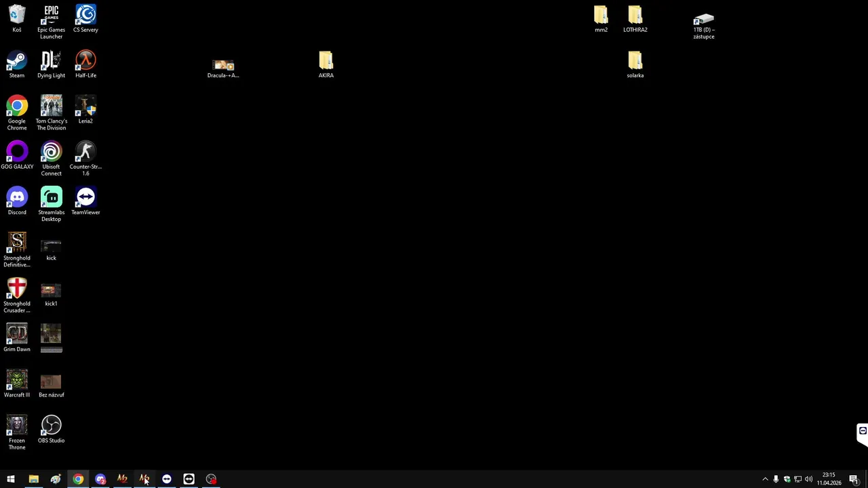Select the solarka folder

tap(635, 64)
